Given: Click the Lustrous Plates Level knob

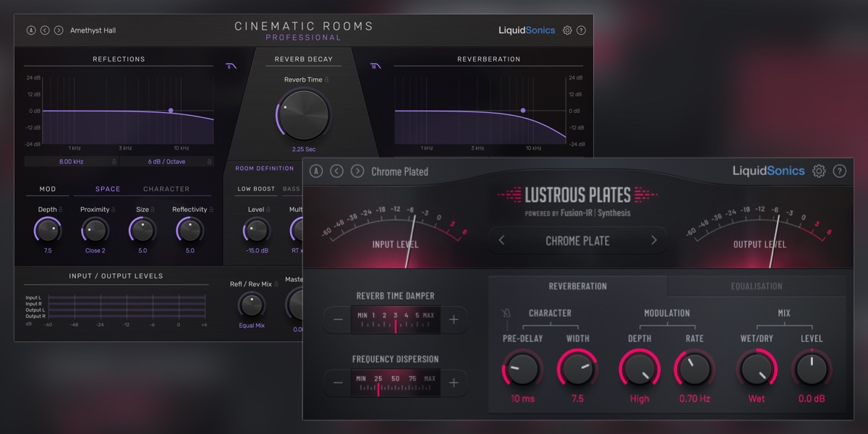Looking at the screenshot, I should [812, 370].
